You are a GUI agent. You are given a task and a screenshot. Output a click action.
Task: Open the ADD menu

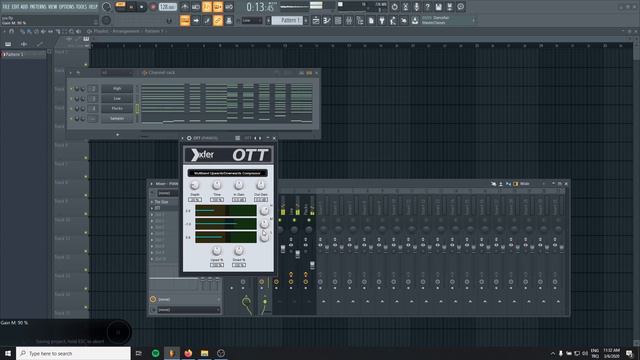[x=24, y=7]
